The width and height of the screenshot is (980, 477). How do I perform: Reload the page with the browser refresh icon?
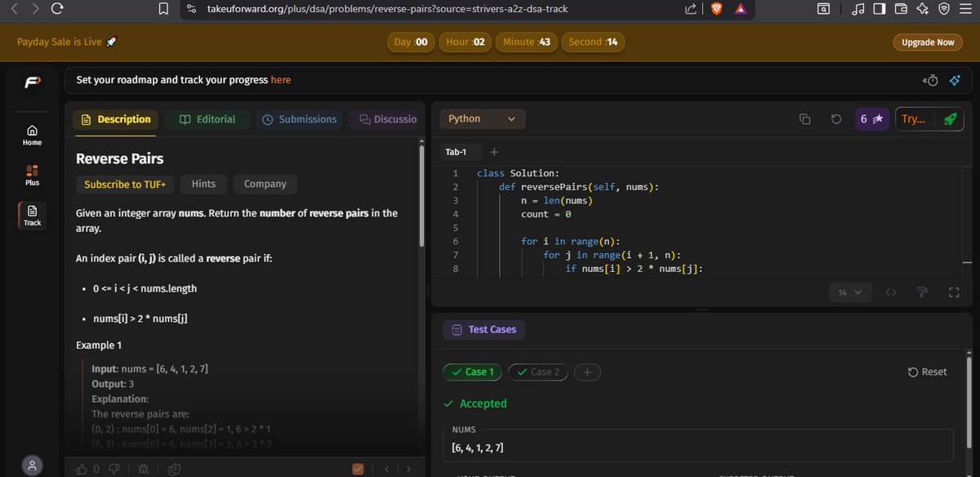(56, 9)
